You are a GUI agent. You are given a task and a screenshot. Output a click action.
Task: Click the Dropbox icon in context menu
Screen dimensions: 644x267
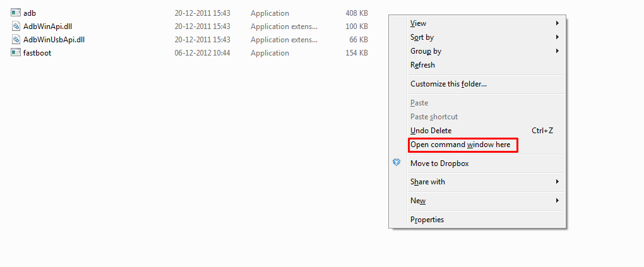(x=397, y=163)
